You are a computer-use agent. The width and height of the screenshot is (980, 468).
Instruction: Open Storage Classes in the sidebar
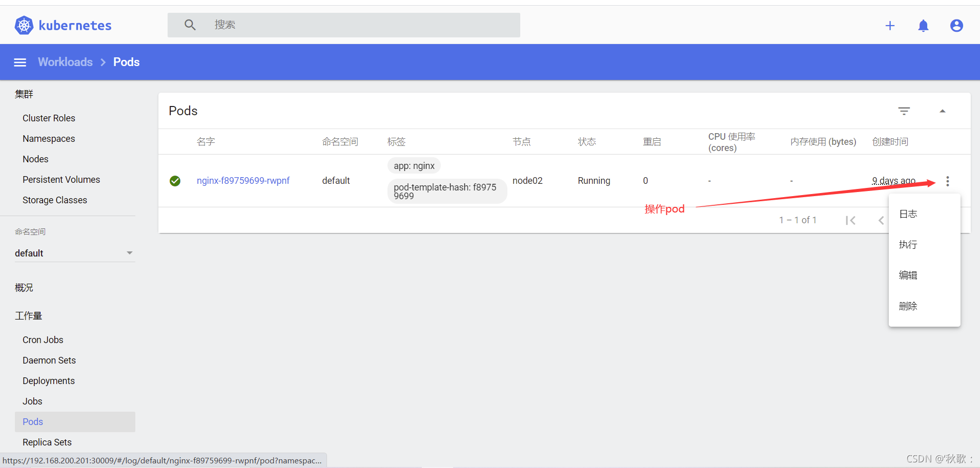[55, 200]
